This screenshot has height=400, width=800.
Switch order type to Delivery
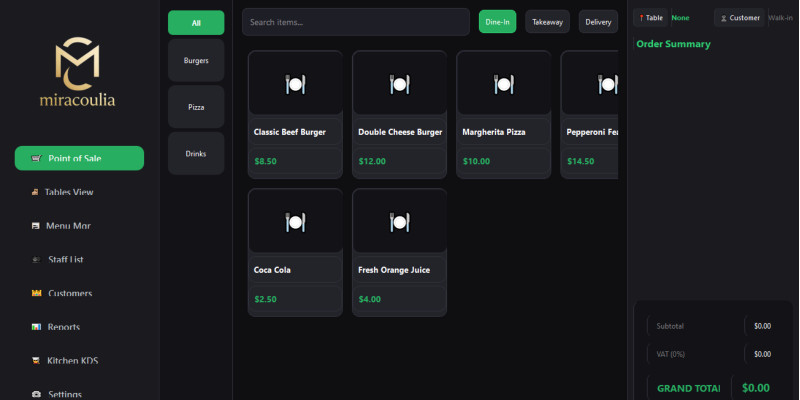click(x=598, y=22)
